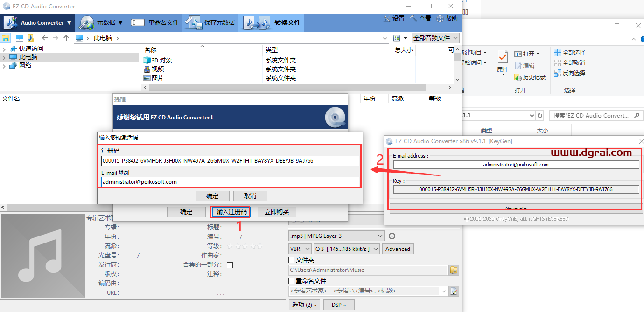
Task: Open the 全部音频文件 file filter dropdown
Action: 435,38
